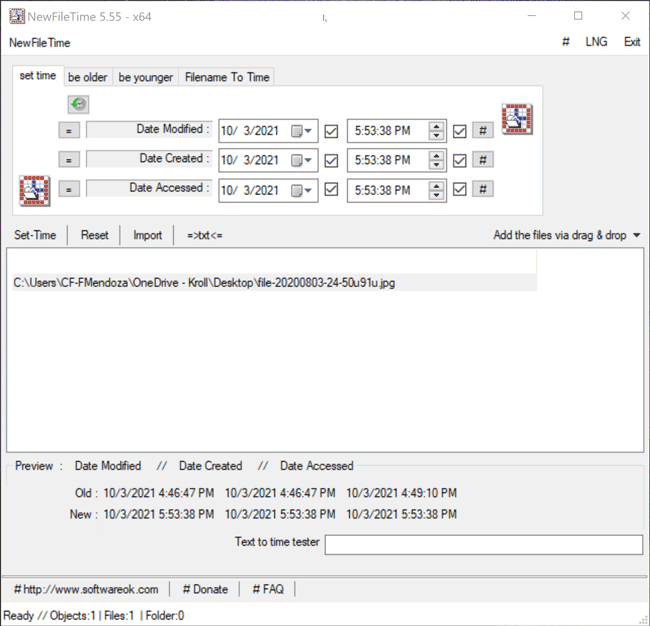Viewport: 650px width, 626px height.
Task: Decrease the Date Accessed time with the down arrow
Action: pyautogui.click(x=436, y=195)
